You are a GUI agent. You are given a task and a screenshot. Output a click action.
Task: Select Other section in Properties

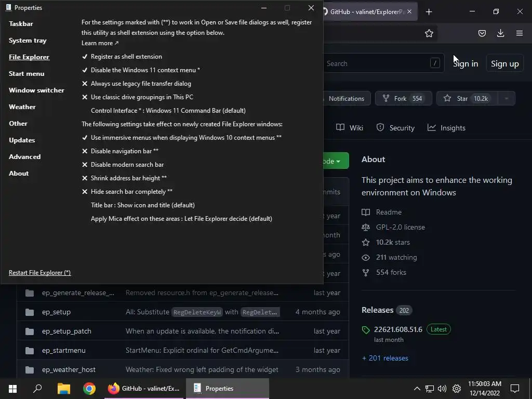pos(18,124)
